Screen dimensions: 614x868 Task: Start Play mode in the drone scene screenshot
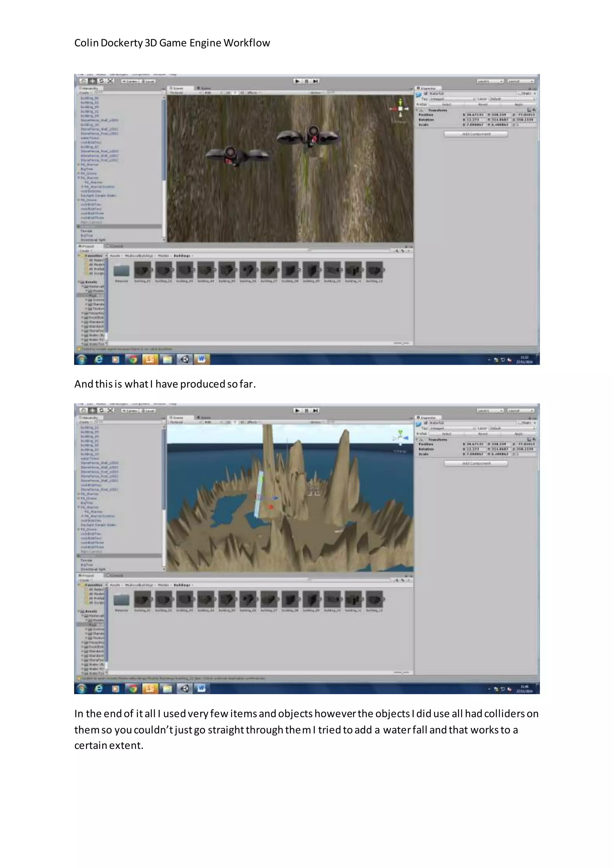tap(297, 81)
